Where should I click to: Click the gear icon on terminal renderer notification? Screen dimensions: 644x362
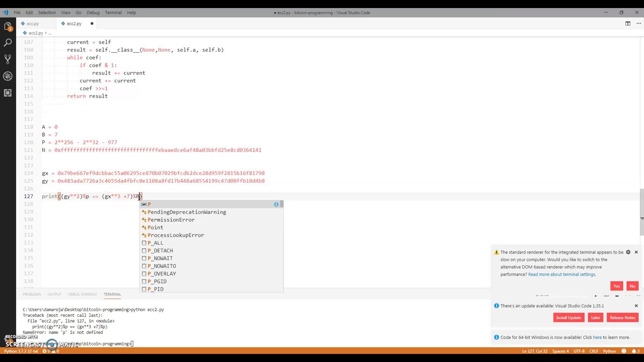(628, 252)
